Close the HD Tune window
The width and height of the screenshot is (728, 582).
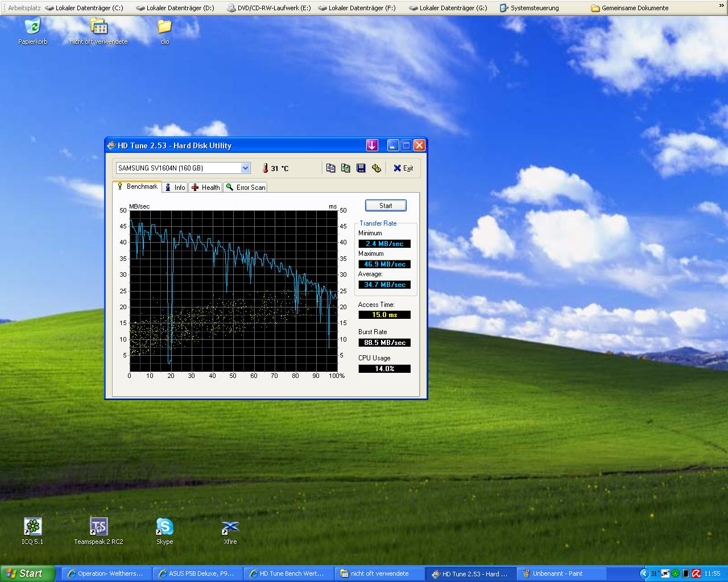click(x=419, y=145)
